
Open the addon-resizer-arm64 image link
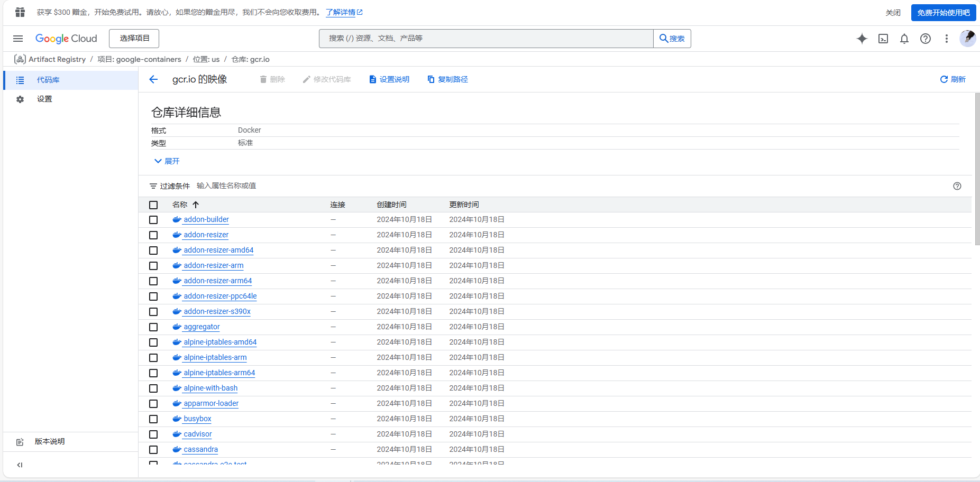(217, 281)
